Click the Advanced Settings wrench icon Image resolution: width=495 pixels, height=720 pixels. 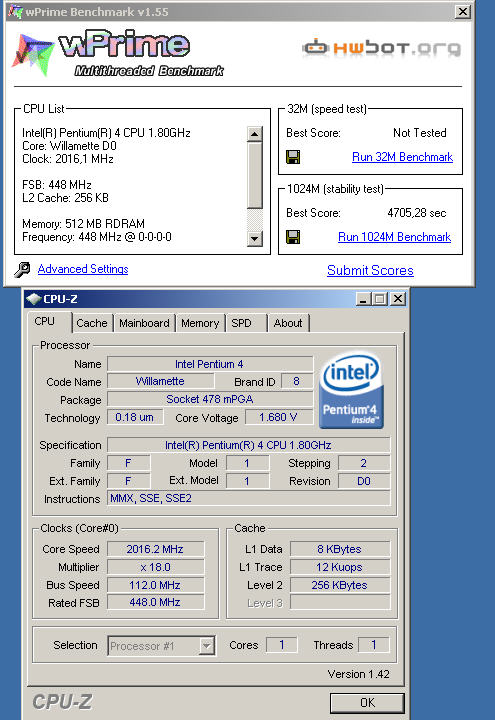[22, 270]
